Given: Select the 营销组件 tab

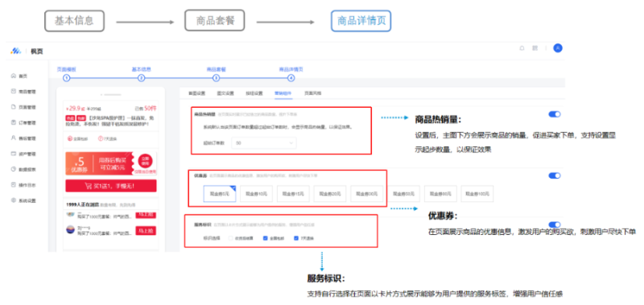Looking at the screenshot, I should coord(283,93).
